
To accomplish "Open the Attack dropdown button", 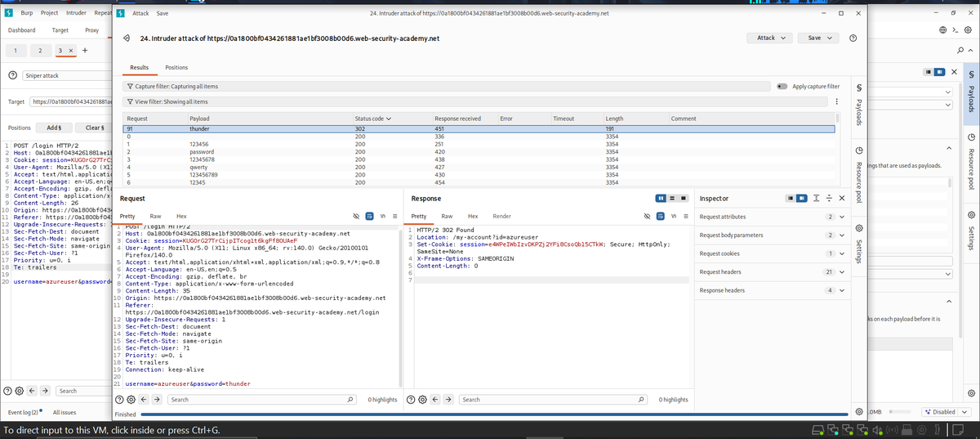I will (x=771, y=38).
